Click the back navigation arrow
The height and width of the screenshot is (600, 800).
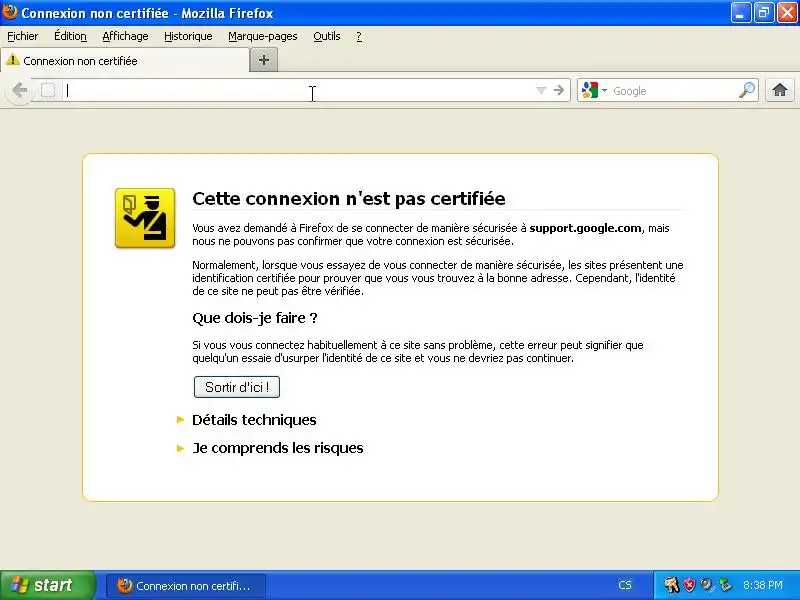19,90
